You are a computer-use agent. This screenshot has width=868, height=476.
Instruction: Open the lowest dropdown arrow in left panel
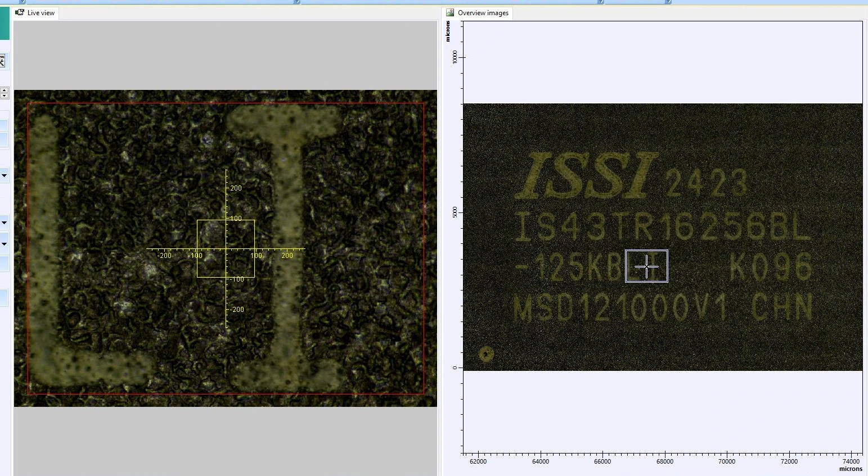coord(4,244)
